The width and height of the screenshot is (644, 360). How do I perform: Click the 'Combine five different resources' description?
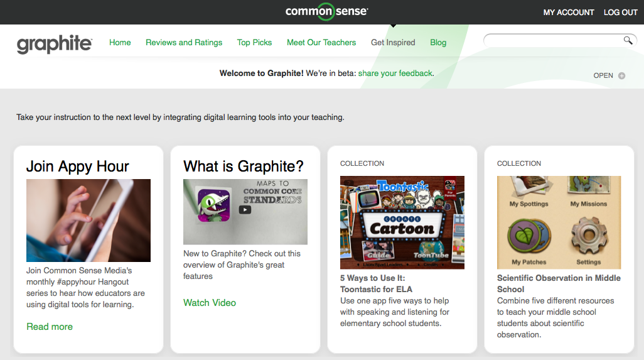(x=555, y=318)
